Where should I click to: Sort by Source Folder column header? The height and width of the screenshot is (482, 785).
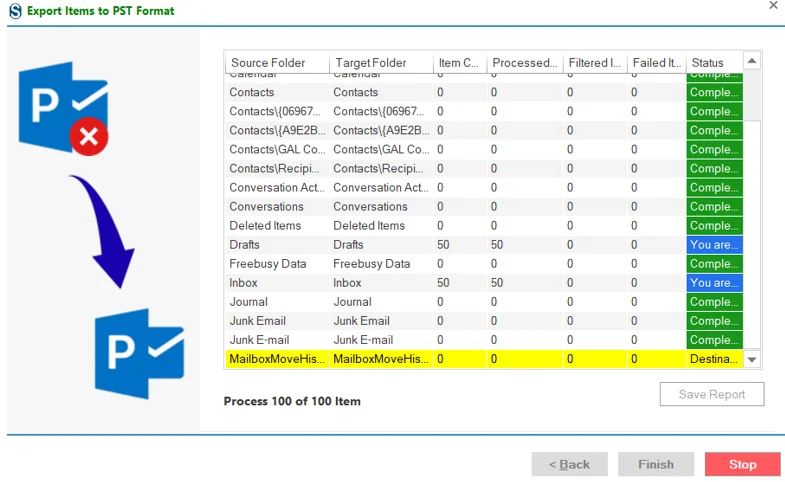(277, 63)
